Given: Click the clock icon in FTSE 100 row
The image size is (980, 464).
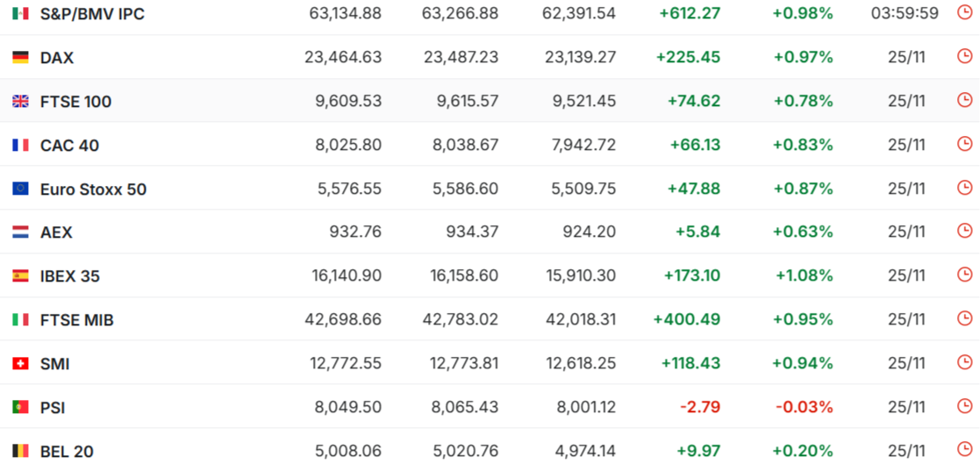Looking at the screenshot, I should point(964,100).
